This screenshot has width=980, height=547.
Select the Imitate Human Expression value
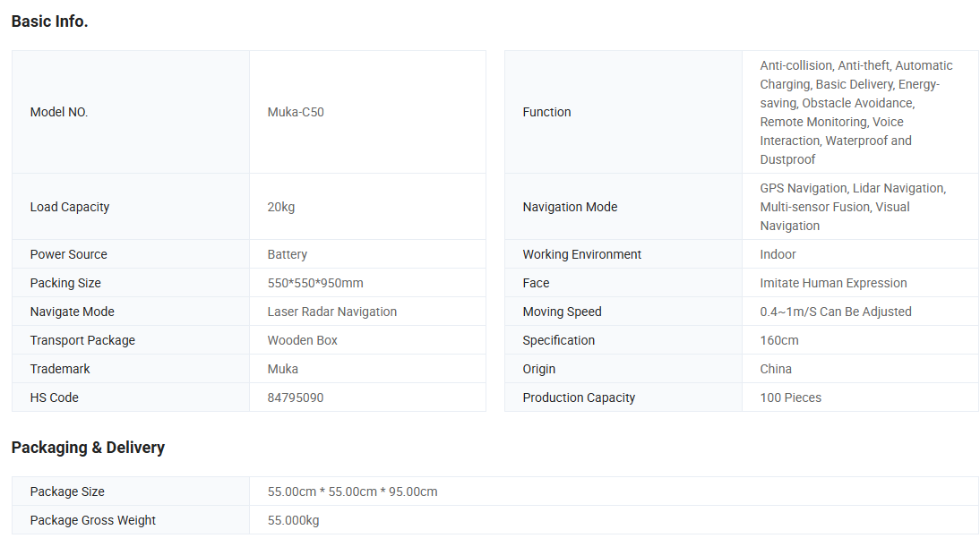[x=833, y=283]
